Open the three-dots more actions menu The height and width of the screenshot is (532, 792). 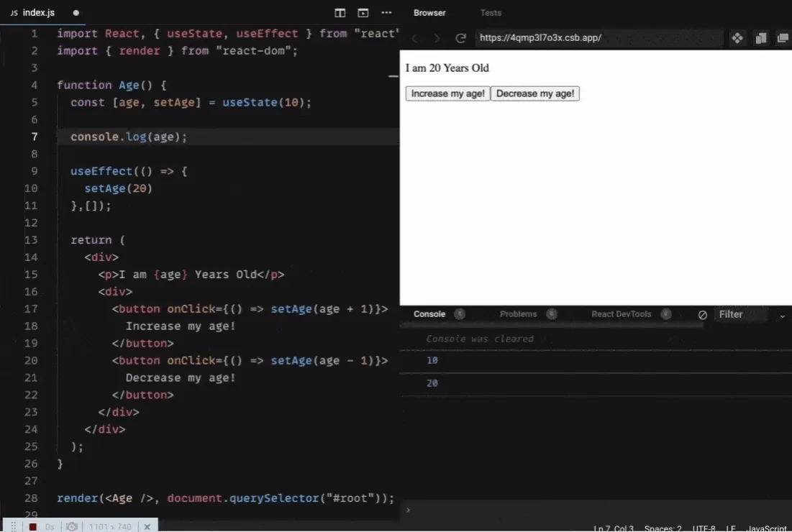click(x=386, y=13)
